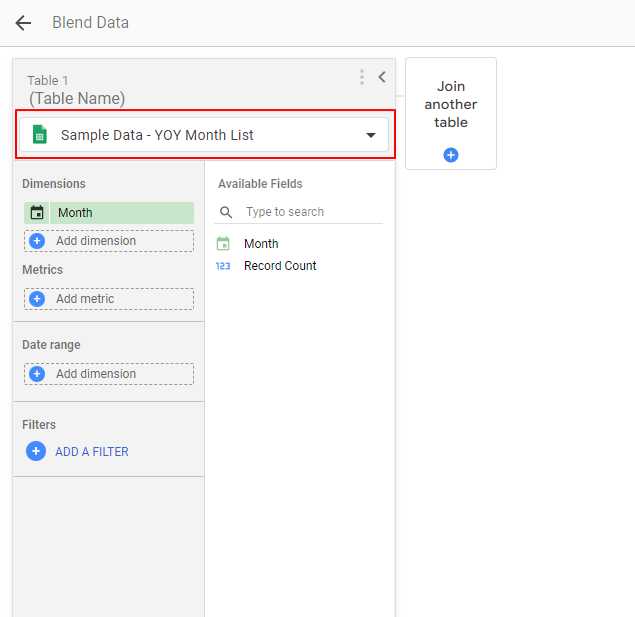This screenshot has width=635, height=617.
Task: Open the Sample Data data source dropdown arrow
Action: (x=371, y=135)
